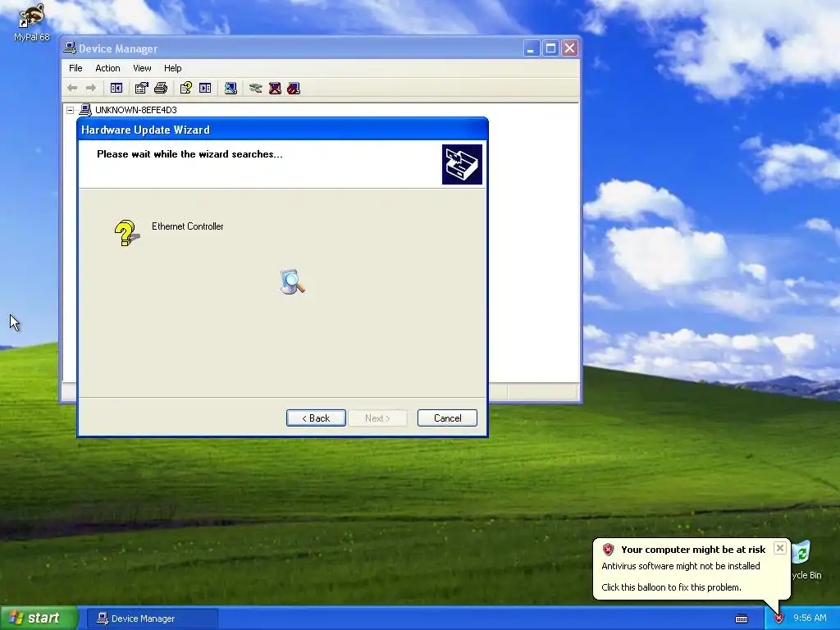Minimize the Device Manager window
This screenshot has width=840, height=630.
[531, 48]
